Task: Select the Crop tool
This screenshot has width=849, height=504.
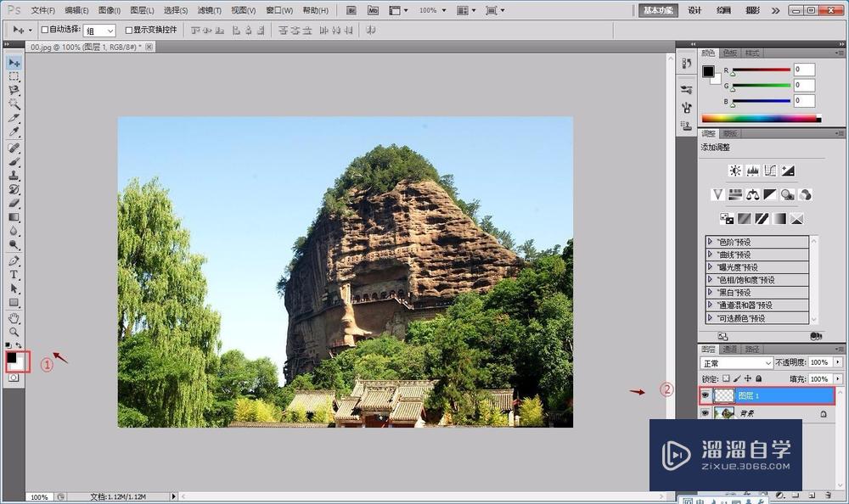Action: (x=14, y=118)
